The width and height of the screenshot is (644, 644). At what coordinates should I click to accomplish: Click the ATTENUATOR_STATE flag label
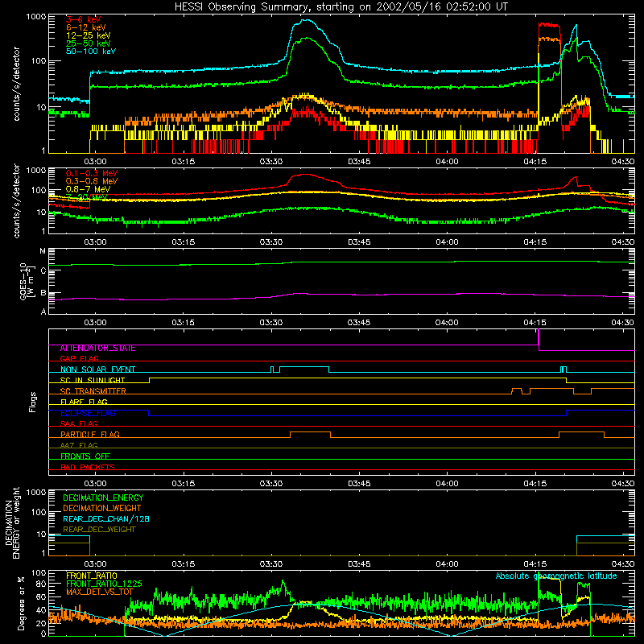click(97, 349)
